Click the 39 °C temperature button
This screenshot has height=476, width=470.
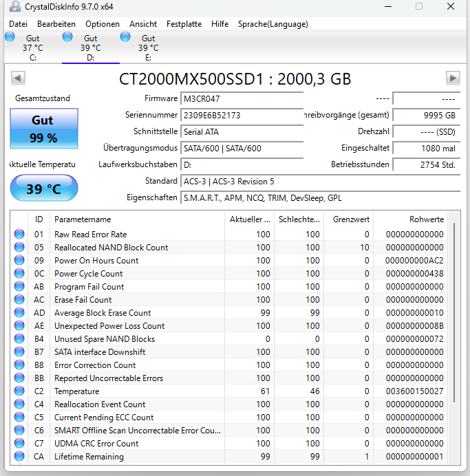pos(44,188)
